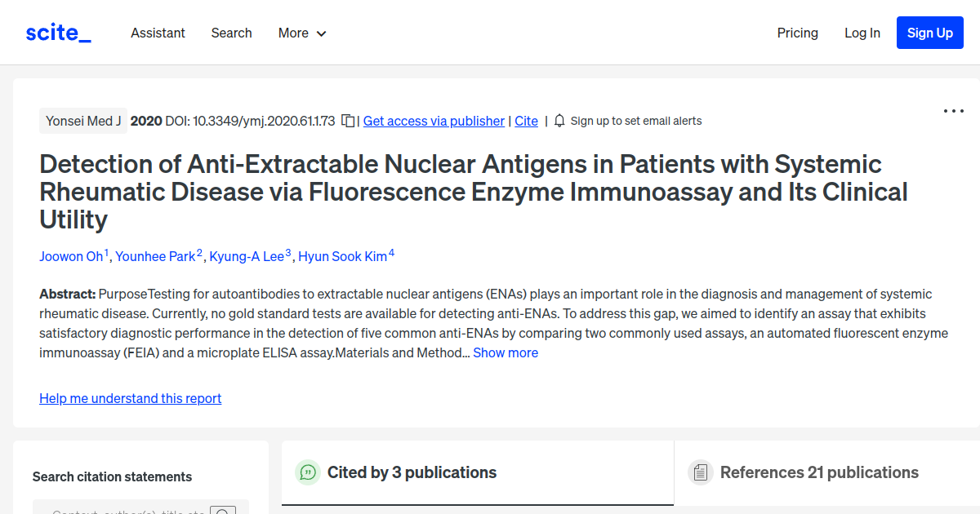Open the three-dot overflow menu
Screen dimensions: 980x514
click(953, 111)
